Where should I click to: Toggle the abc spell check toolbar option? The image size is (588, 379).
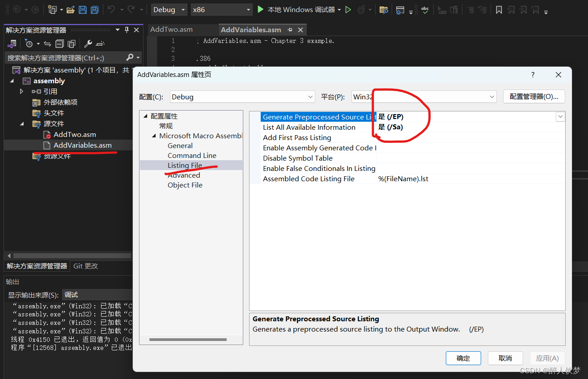(425, 10)
